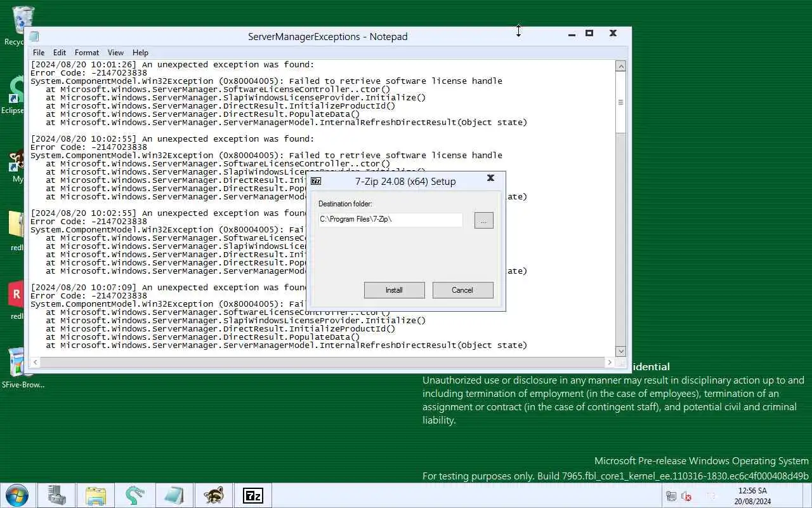Image resolution: width=812 pixels, height=508 pixels.
Task: Click Notepad scroll up arrow
Action: tap(621, 66)
